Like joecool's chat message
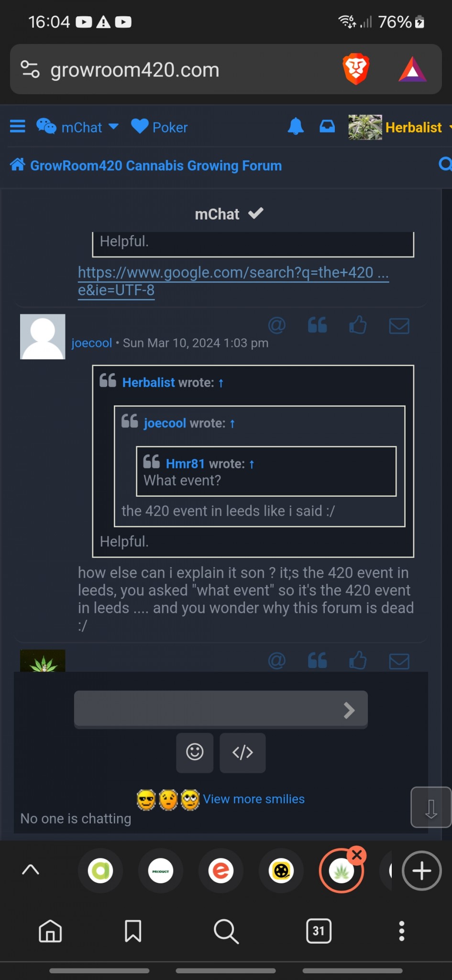 (358, 325)
